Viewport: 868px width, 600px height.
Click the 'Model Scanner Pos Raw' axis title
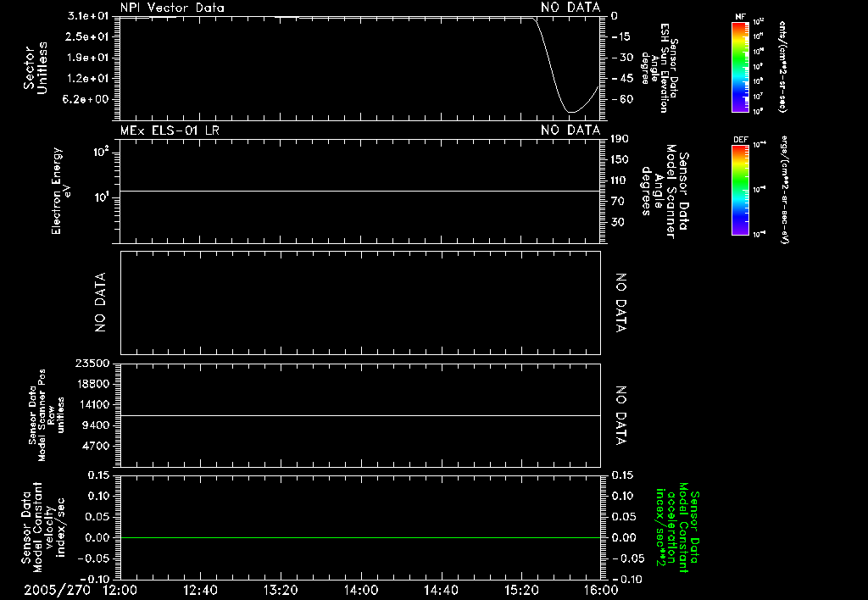click(x=47, y=415)
